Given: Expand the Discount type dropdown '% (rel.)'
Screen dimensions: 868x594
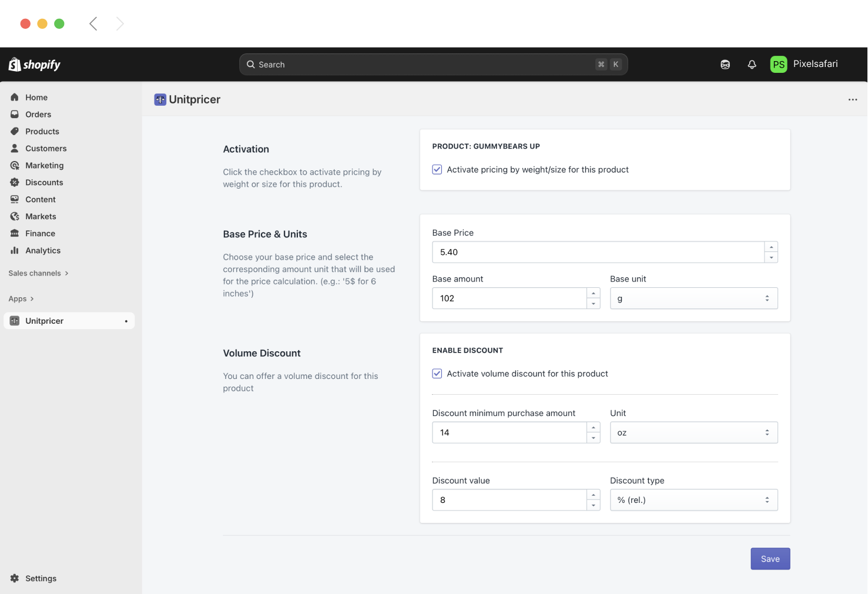Looking at the screenshot, I should (693, 500).
